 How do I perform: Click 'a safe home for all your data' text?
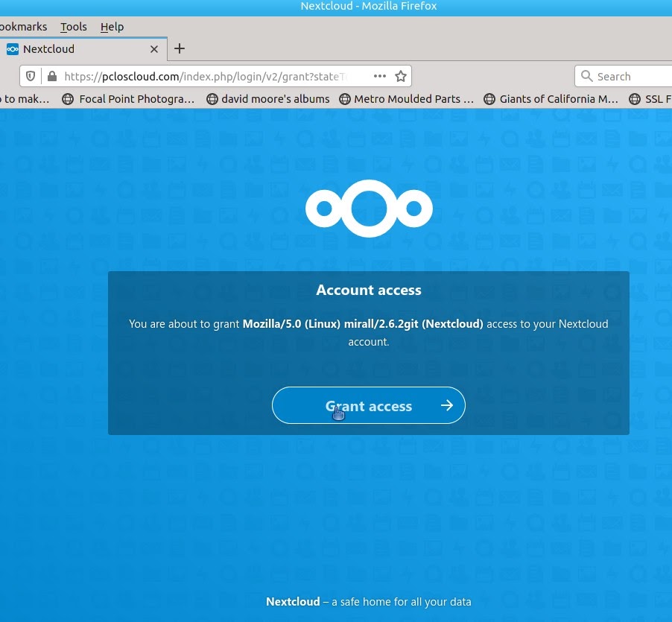(401, 602)
